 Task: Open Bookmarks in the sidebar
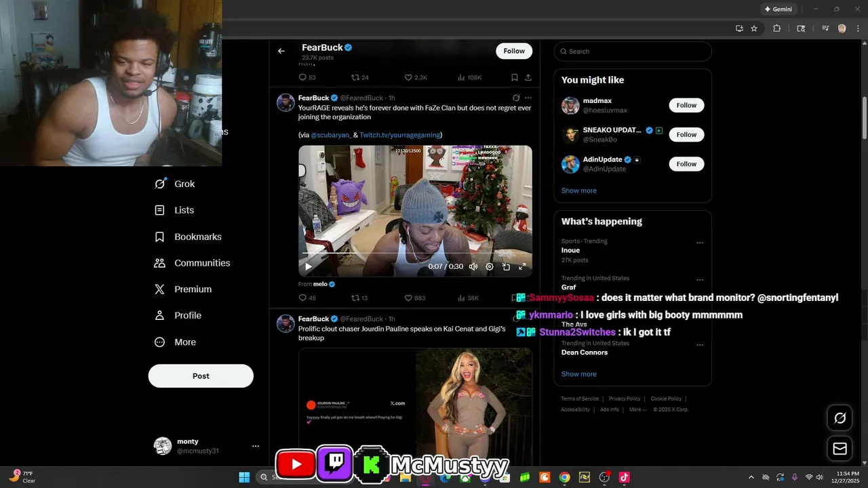point(189,237)
